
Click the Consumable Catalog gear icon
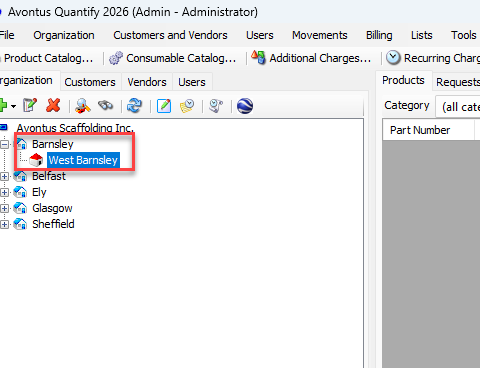(x=116, y=58)
